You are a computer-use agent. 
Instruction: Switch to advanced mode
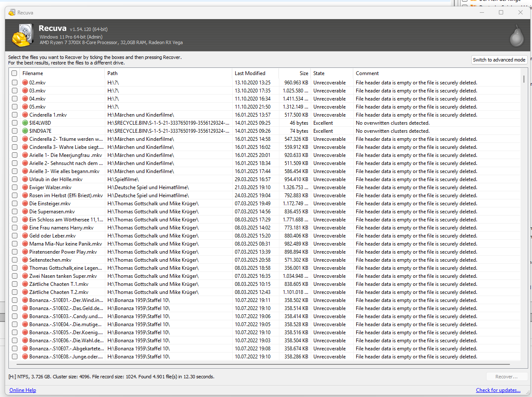pos(499,60)
